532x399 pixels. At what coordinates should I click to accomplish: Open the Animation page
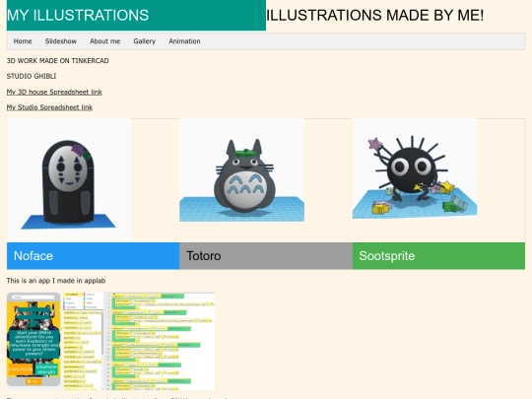184,41
